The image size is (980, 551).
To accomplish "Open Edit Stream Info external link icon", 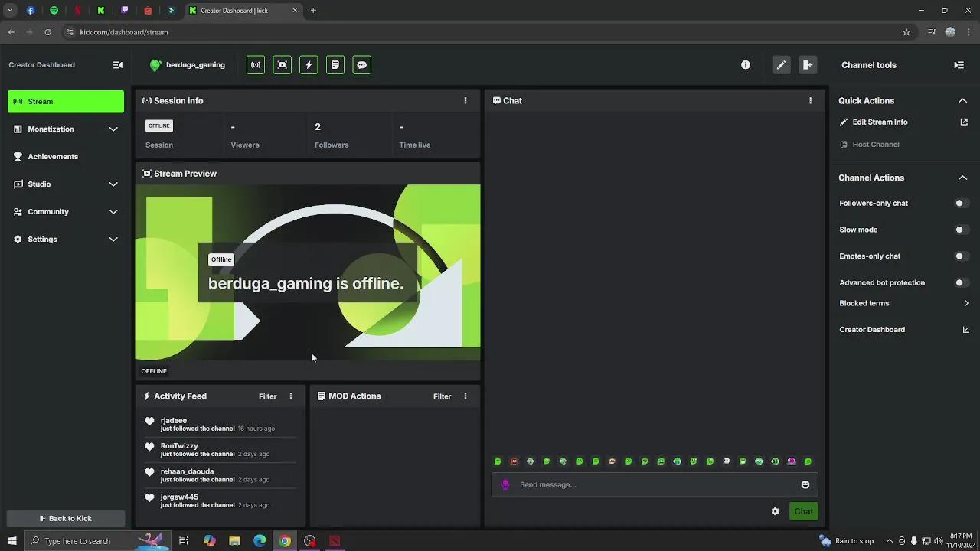I will coord(965,122).
